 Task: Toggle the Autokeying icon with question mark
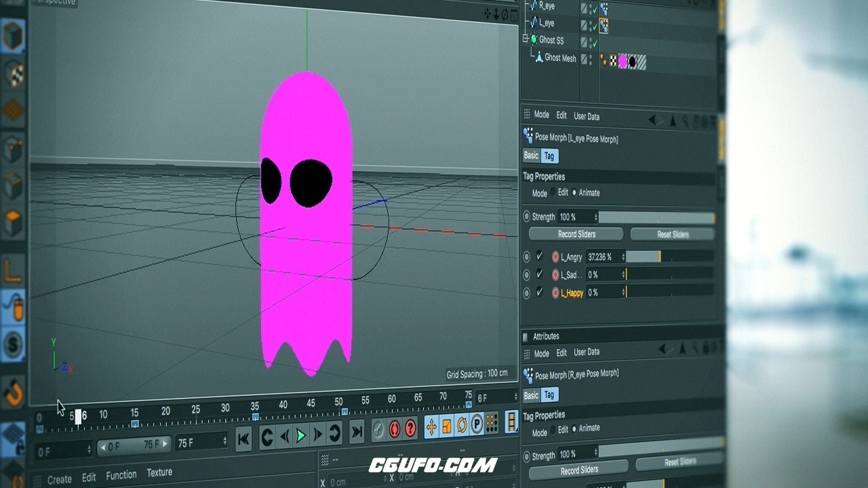click(410, 428)
